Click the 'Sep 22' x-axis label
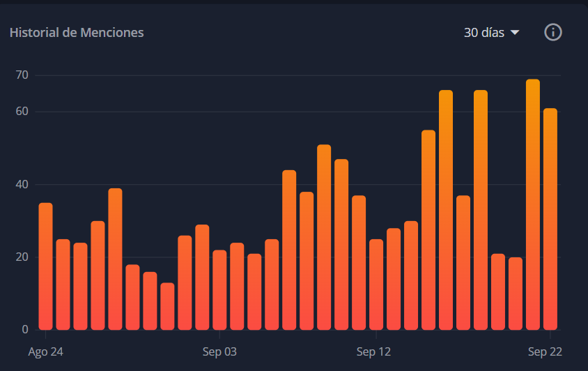The width and height of the screenshot is (588, 371). click(544, 351)
